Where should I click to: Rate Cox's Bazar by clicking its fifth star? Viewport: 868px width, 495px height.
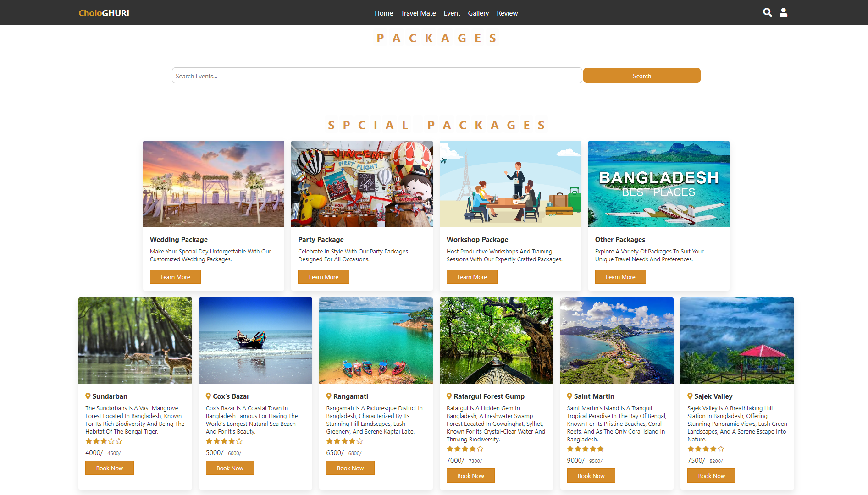coord(240,441)
